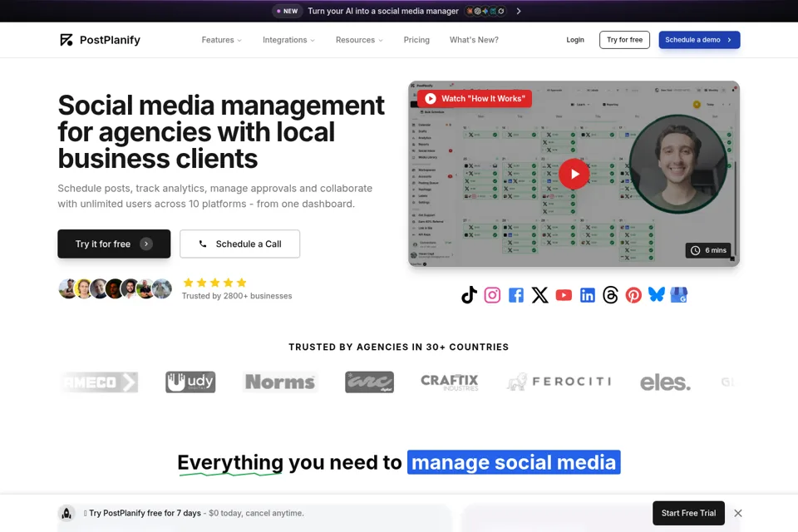Click the Instagram platform icon

492,295
